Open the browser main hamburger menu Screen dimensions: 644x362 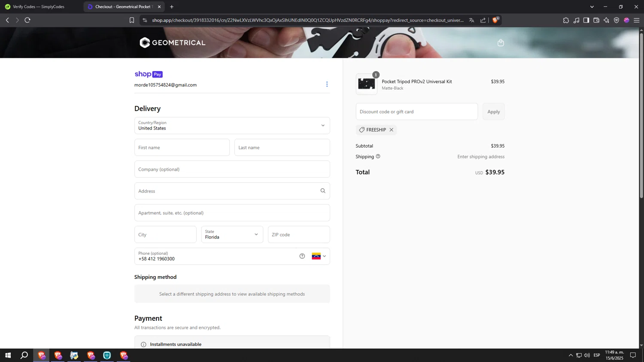point(637,20)
